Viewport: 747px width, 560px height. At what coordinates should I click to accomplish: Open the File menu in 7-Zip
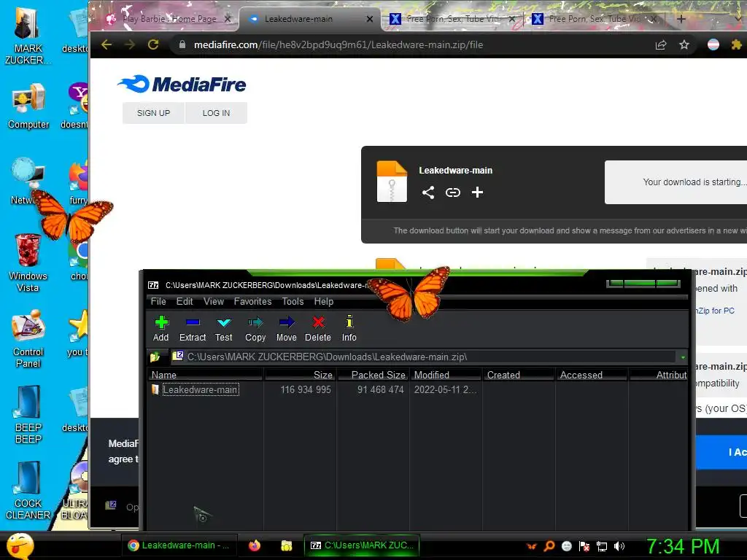click(158, 301)
